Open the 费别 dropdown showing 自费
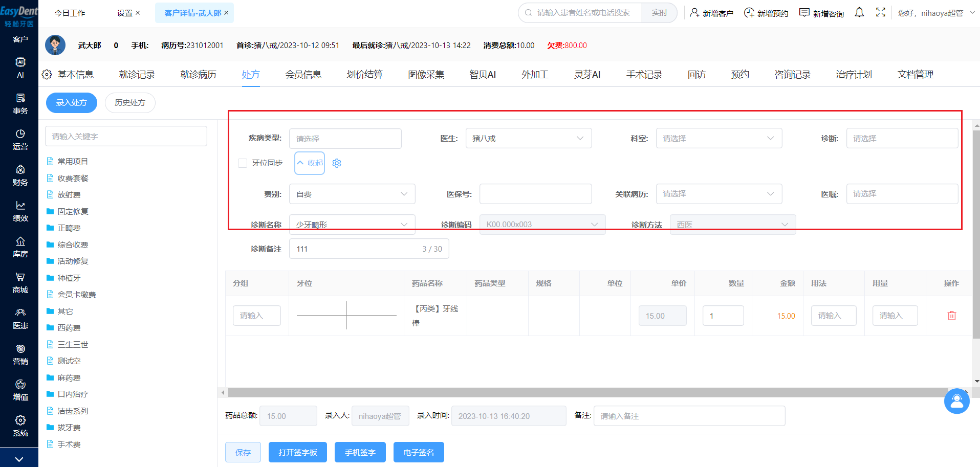This screenshot has width=980, height=467. click(x=352, y=194)
